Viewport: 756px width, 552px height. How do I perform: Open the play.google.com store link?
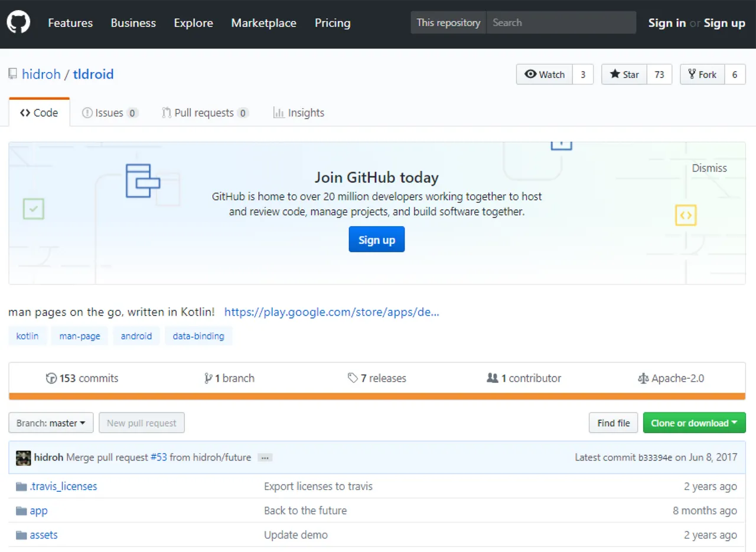[x=332, y=312]
